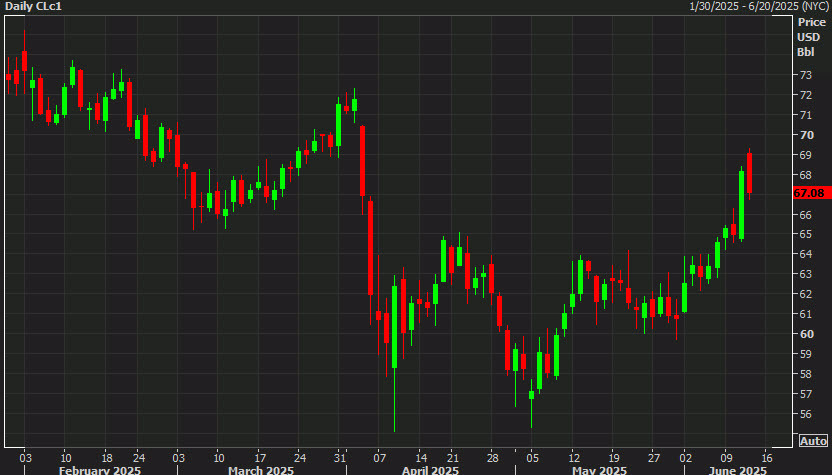Screen dimensions: 832x475
Task: Click the 17 date tick in March
Action: [260, 457]
